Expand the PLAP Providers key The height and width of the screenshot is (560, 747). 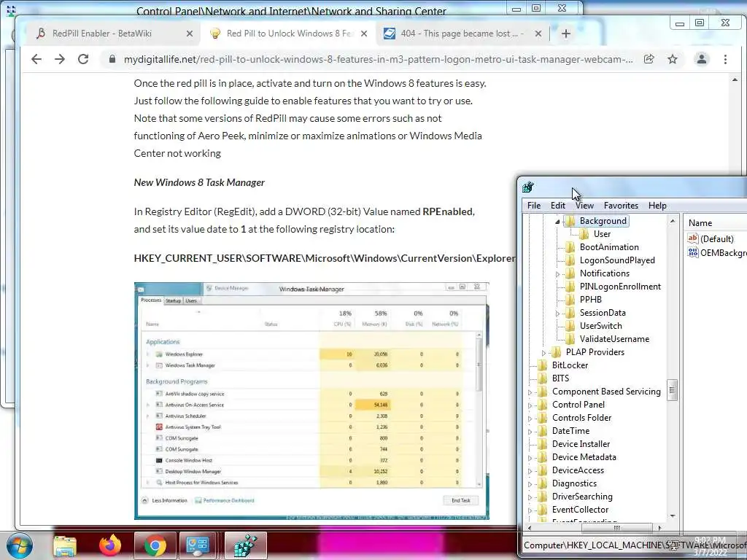543,353
